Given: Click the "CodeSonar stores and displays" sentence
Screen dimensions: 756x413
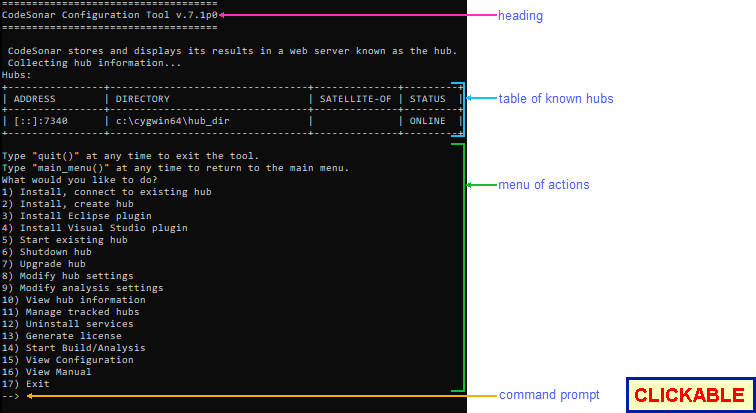Looking at the screenshot, I should (x=232, y=51).
